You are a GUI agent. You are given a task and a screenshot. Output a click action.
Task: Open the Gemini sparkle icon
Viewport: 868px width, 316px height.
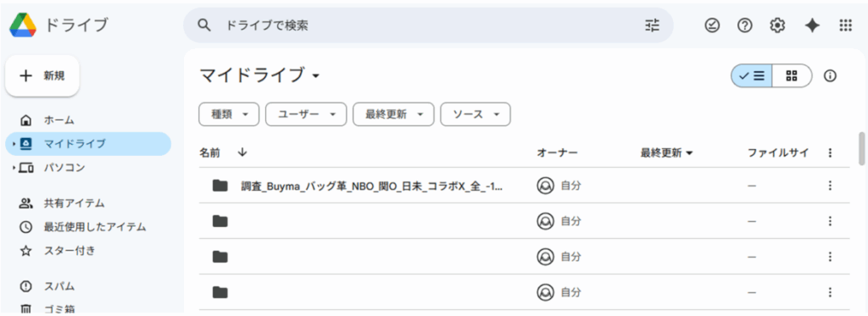coord(811,25)
